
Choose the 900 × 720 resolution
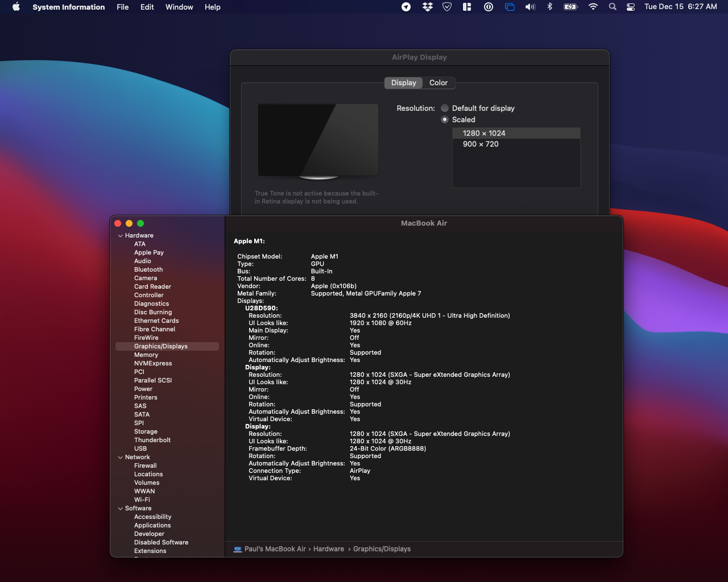tap(481, 144)
